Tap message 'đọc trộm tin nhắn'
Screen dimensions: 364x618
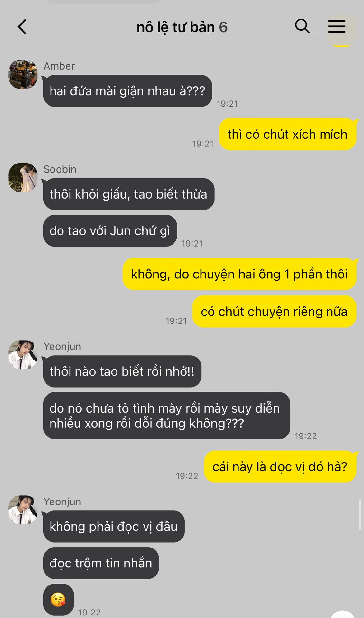pos(101,563)
